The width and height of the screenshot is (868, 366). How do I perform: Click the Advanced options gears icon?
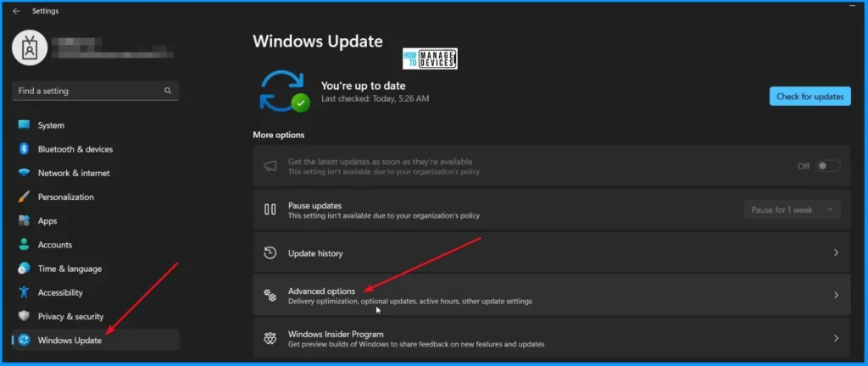tap(270, 295)
